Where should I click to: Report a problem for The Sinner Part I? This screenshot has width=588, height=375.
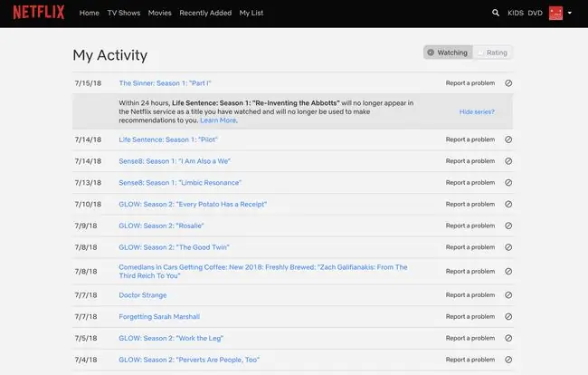pyautogui.click(x=470, y=83)
